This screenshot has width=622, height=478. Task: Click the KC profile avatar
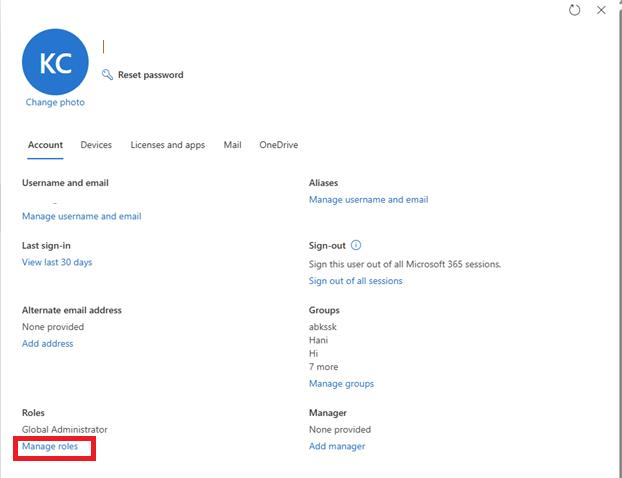coord(55,62)
